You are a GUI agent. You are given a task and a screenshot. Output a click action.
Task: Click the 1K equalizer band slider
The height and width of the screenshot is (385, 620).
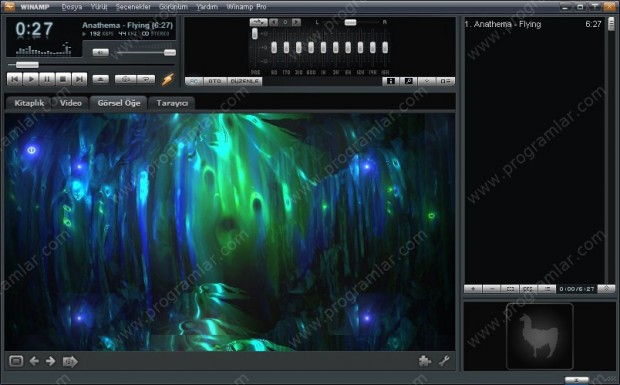323,47
